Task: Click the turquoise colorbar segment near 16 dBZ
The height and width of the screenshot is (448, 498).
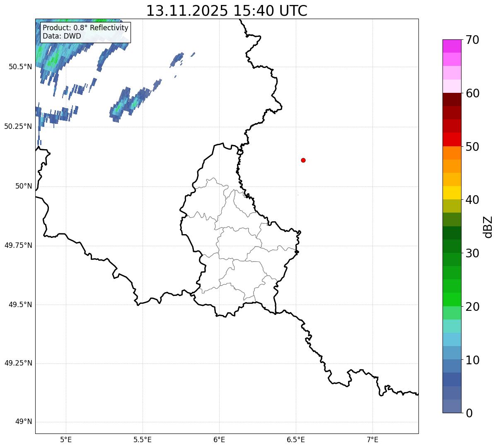Action: coord(452,326)
